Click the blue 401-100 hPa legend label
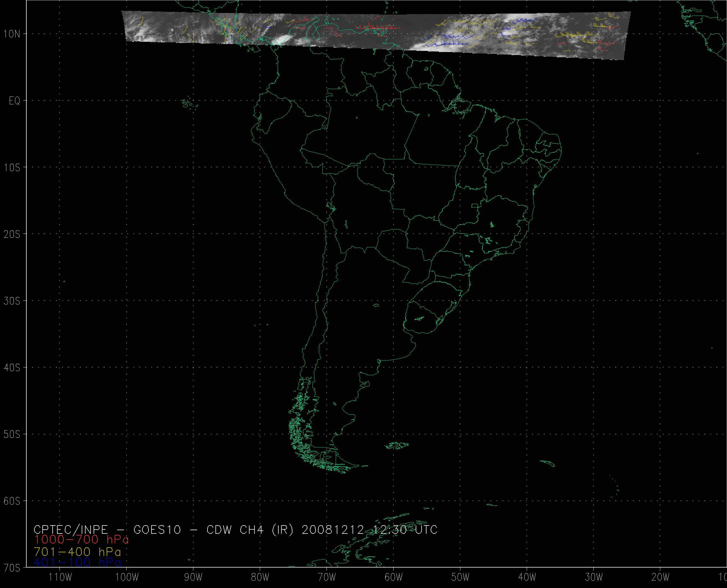 coord(77,563)
